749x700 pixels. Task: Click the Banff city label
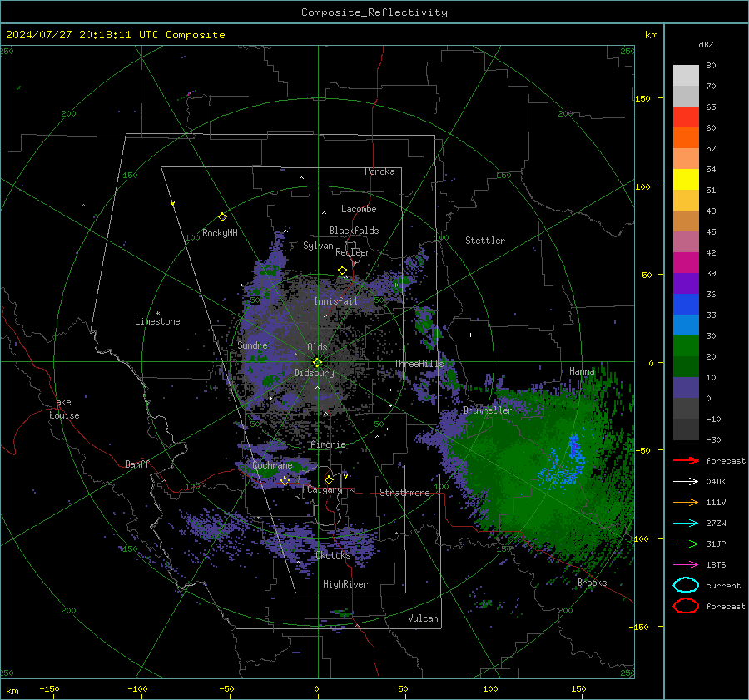coord(137,464)
